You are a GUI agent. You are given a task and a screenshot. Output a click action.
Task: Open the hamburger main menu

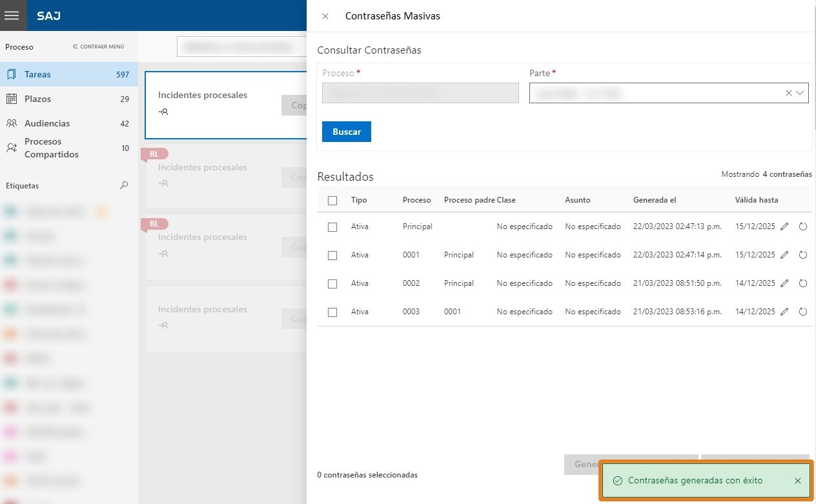click(x=12, y=15)
